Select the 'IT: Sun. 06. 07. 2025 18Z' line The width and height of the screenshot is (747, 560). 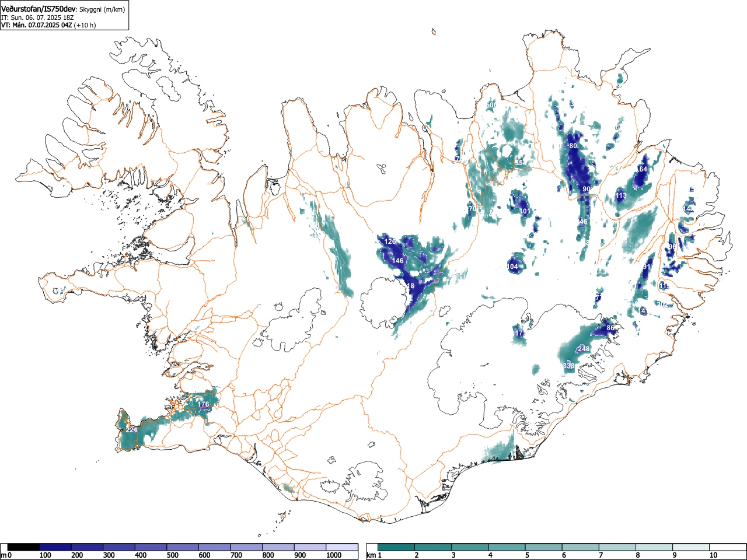point(37,17)
